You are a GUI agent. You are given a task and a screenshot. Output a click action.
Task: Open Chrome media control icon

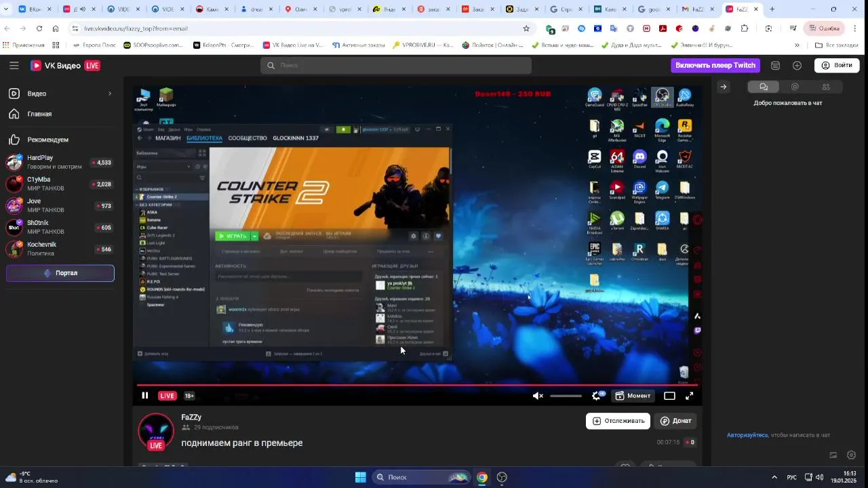pyautogui.click(x=793, y=28)
